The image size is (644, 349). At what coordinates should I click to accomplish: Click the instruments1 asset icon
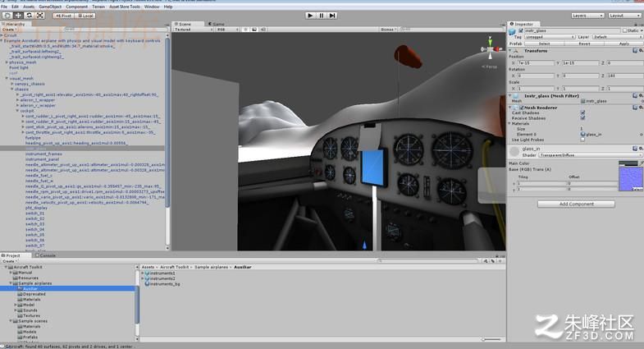click(147, 273)
